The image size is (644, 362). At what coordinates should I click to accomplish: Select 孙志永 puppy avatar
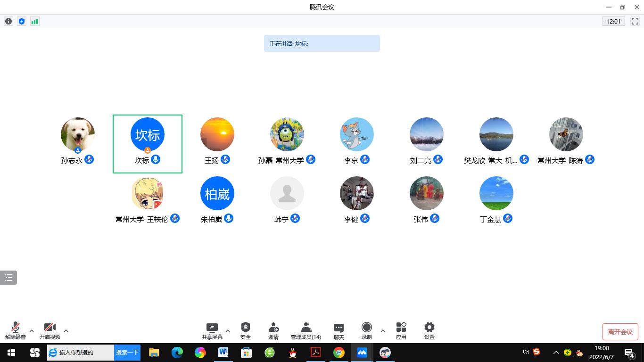click(x=78, y=134)
